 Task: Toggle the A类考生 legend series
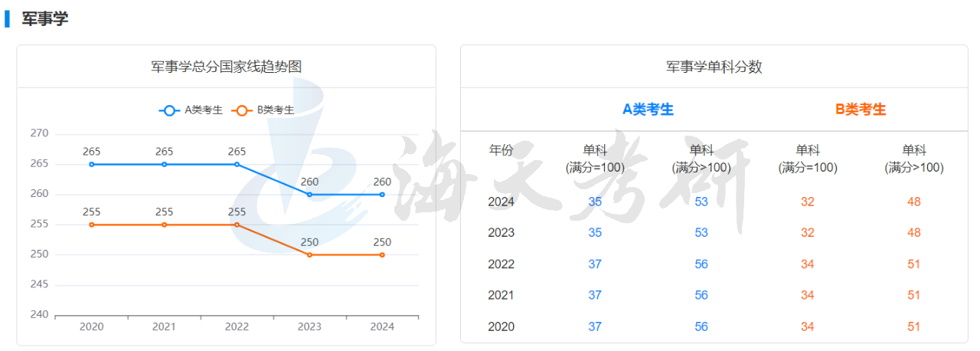click(191, 110)
